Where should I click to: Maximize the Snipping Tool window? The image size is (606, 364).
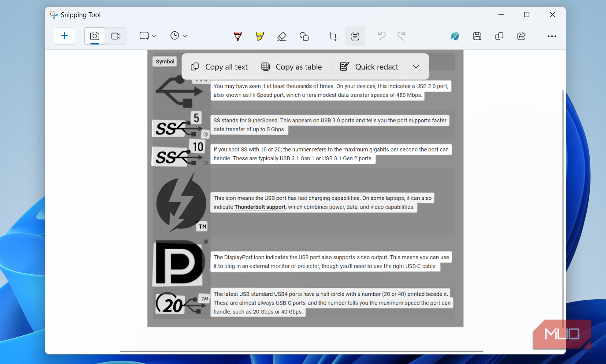coord(526,15)
